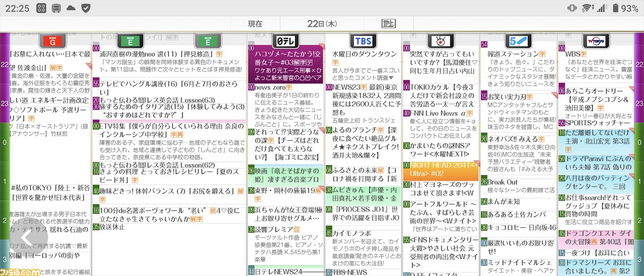644x276 pixels.
Task: Open ハコヅメ～たたかう!交番女子～ #03 program
Action: coord(286,65)
